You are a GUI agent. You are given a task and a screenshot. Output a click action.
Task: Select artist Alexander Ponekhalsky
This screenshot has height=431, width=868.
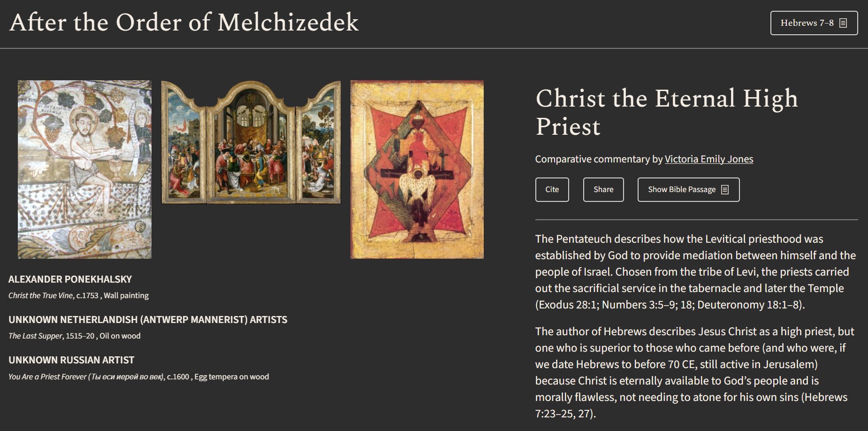[x=69, y=278]
